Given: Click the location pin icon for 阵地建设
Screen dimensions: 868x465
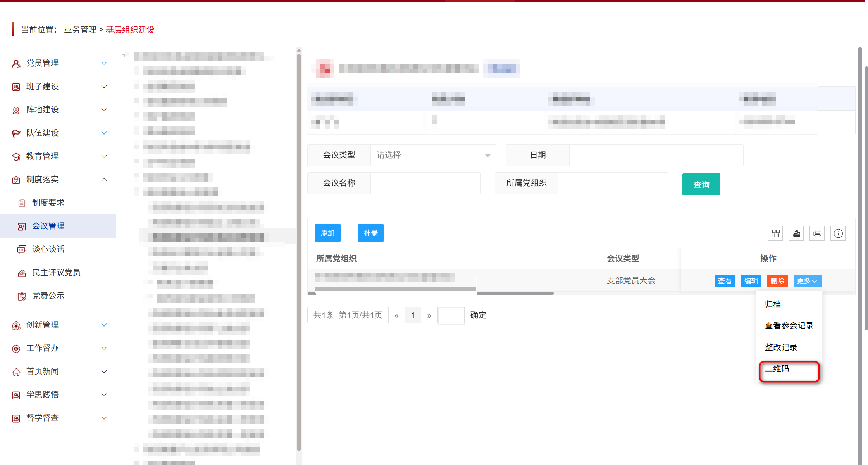Looking at the screenshot, I should click(16, 109).
